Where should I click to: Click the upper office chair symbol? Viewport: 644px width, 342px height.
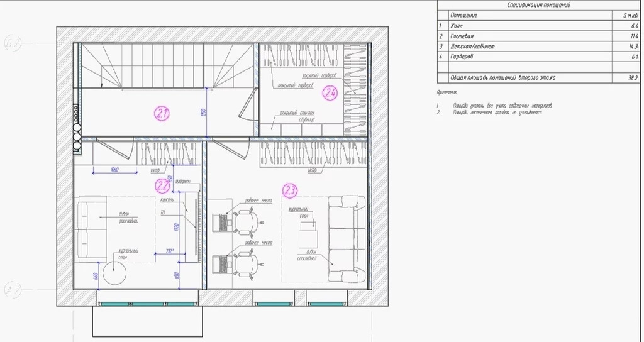[x=248, y=220]
